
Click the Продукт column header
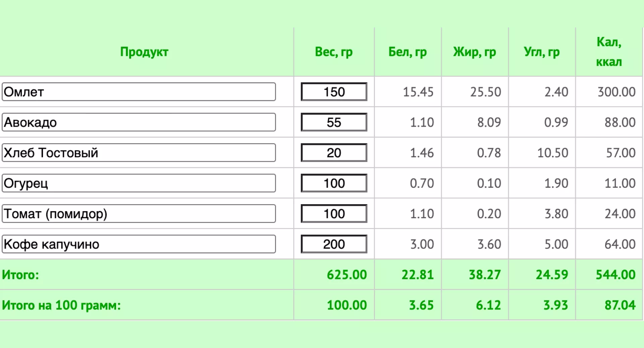click(144, 52)
